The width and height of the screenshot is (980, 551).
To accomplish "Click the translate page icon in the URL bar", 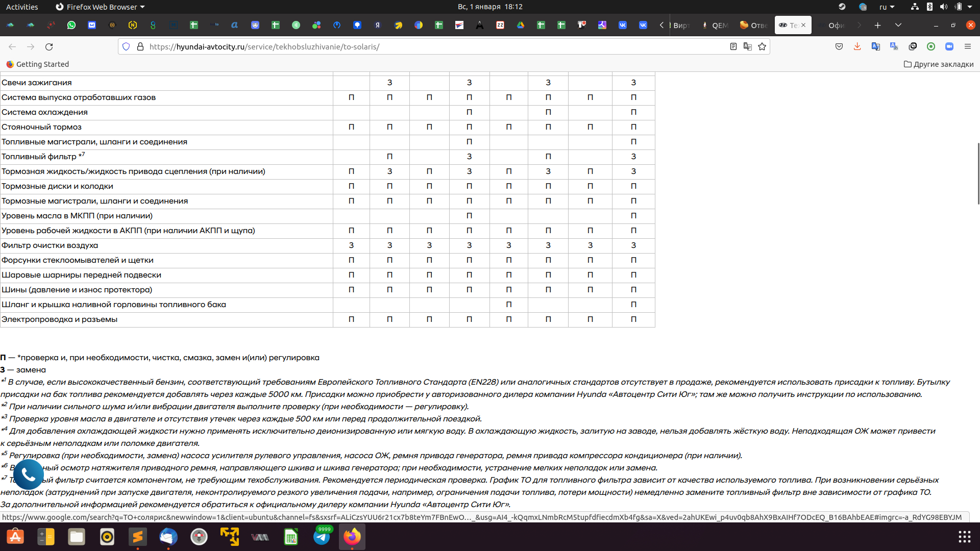I will click(748, 46).
